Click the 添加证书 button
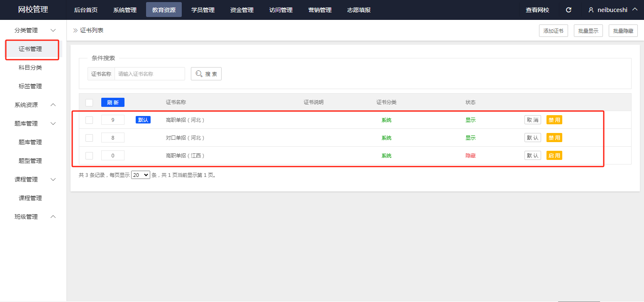This screenshot has width=644, height=302. tap(554, 31)
